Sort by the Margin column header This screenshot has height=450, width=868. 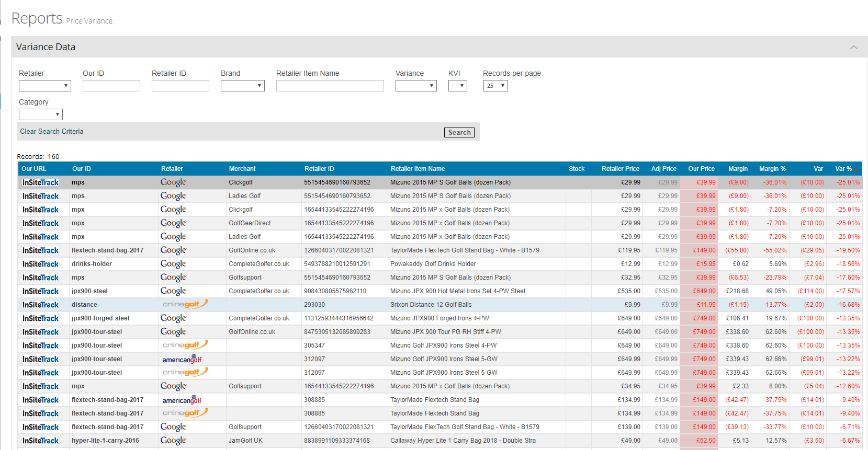[x=738, y=169]
